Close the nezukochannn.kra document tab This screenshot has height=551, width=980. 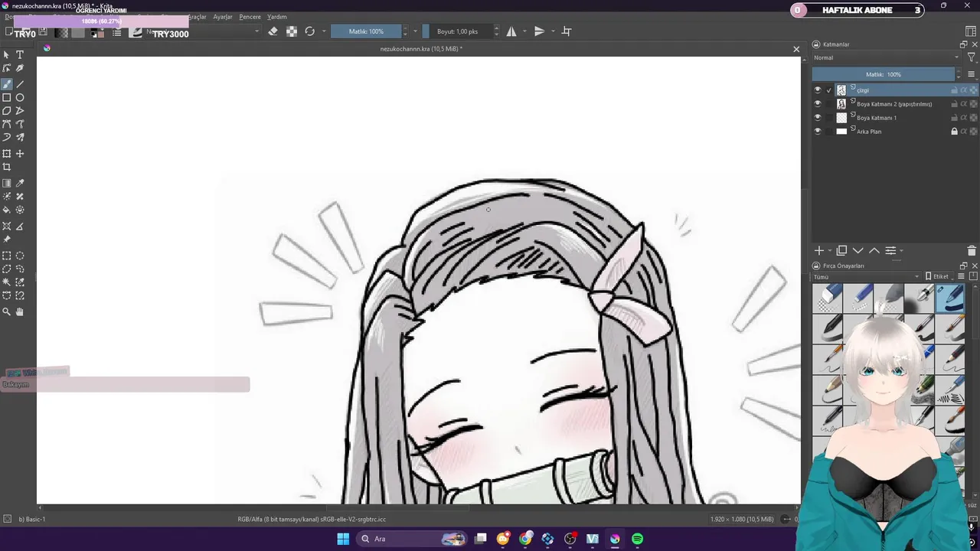pyautogui.click(x=796, y=49)
